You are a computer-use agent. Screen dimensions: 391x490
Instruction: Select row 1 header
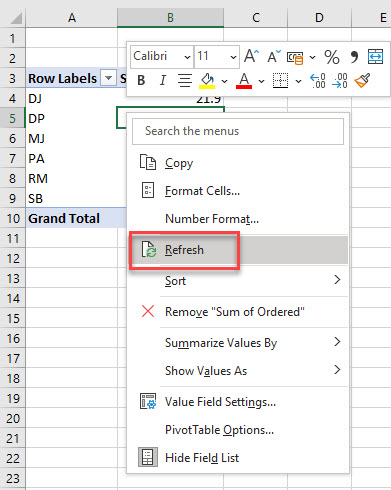tap(12, 38)
